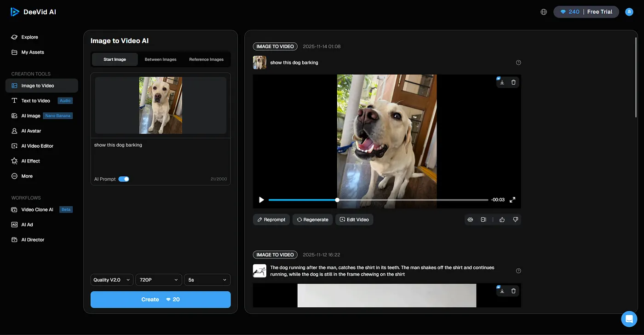Delete the dog barking video
Screen dimensions: 644x335
click(513, 82)
